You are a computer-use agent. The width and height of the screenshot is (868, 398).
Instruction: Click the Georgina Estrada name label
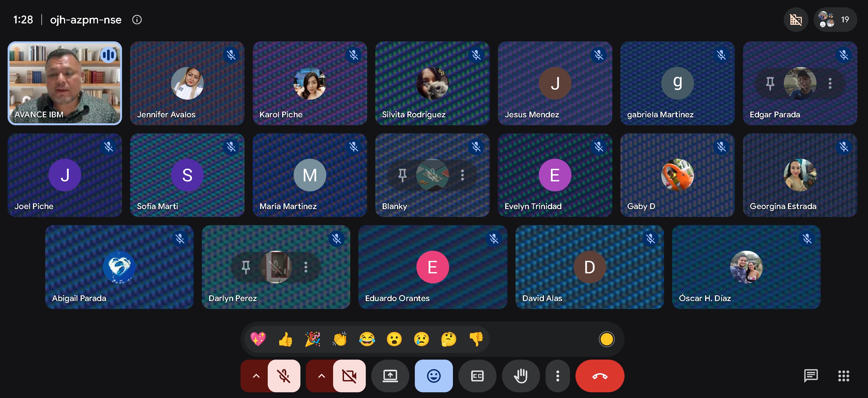[783, 206]
